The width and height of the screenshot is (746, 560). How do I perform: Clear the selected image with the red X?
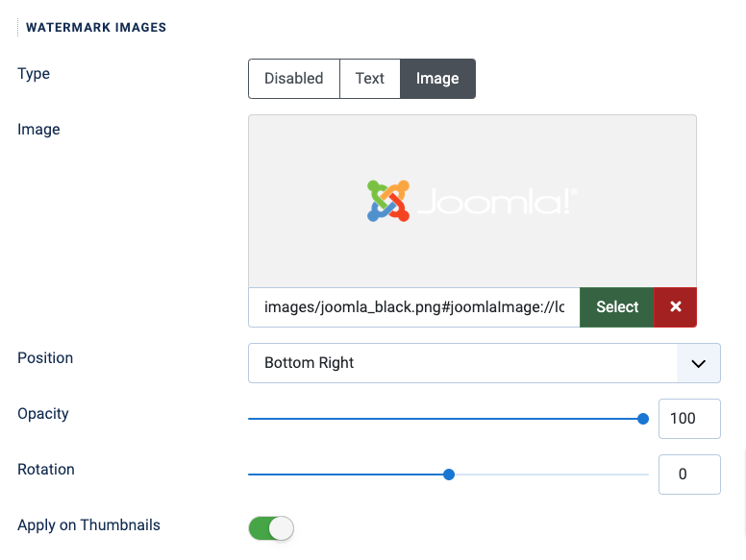tap(676, 307)
